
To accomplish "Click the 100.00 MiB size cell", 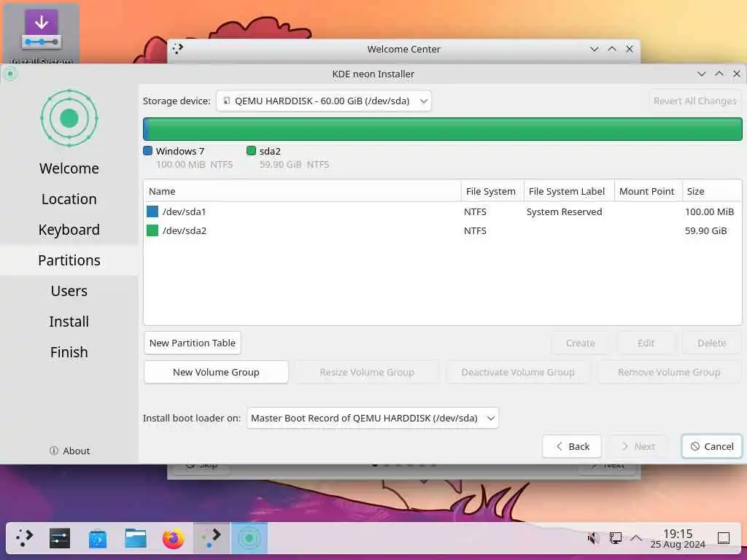I will pyautogui.click(x=709, y=211).
